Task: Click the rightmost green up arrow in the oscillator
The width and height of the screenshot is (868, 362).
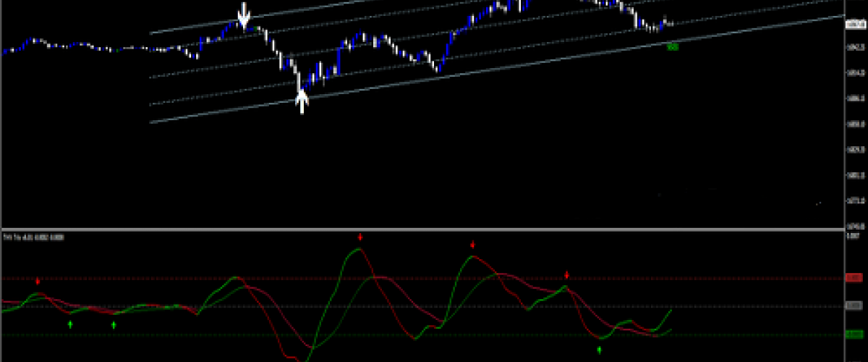Action: [599, 350]
